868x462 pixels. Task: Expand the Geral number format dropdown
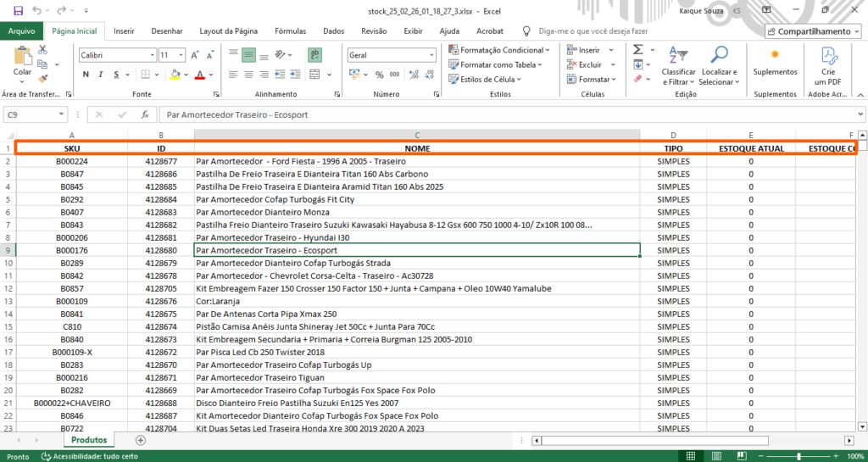click(432, 55)
